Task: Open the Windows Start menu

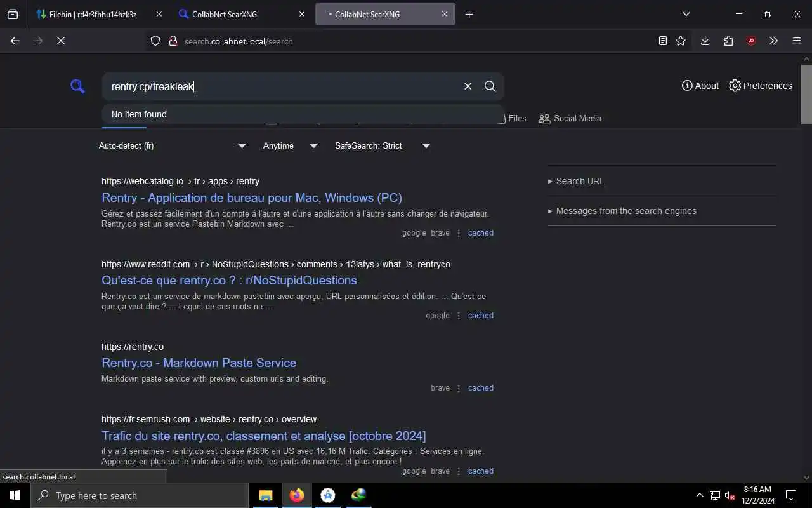Action: [15, 495]
